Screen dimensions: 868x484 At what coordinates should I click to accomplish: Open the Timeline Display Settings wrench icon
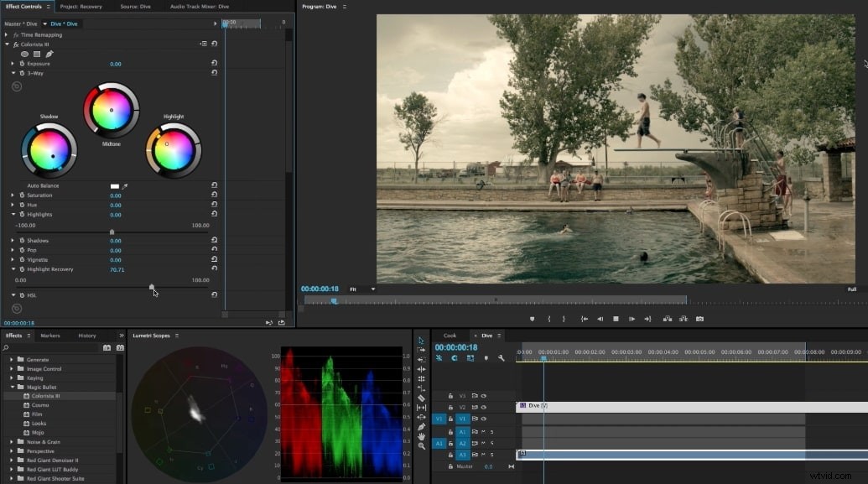point(502,359)
